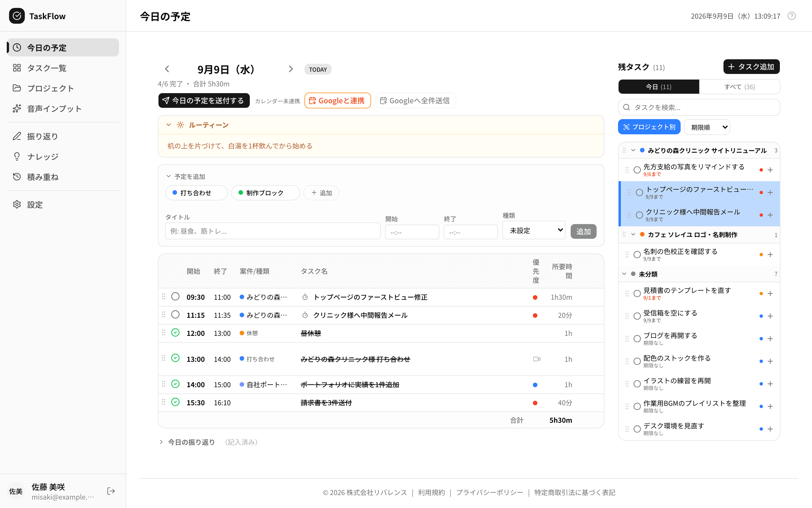
Task: Click the TaskFlow logo icon
Action: coord(17,16)
